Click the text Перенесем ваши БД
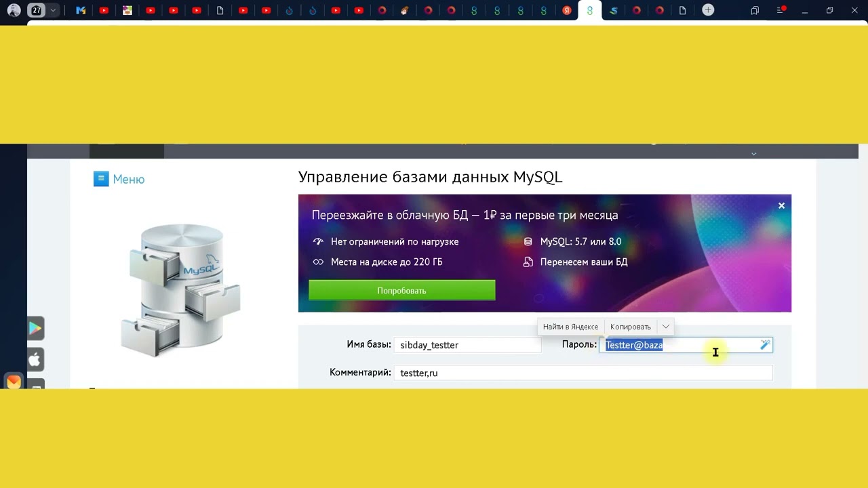This screenshot has height=488, width=868. (x=584, y=262)
